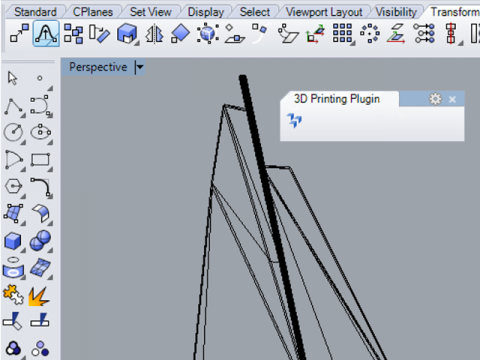480x360 pixels.
Task: Select the Move tool in Transform toolbar
Action: tap(19, 33)
